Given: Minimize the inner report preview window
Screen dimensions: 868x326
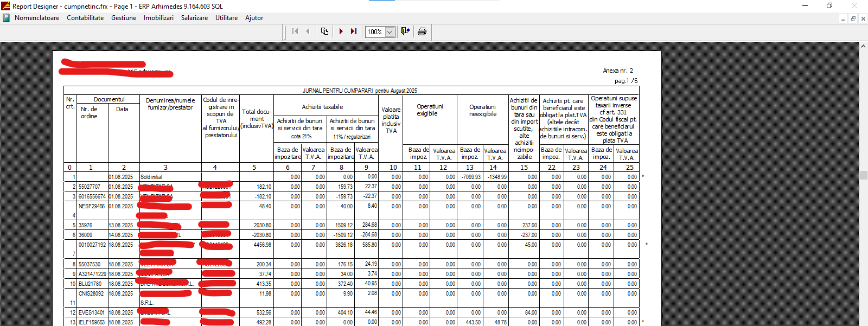Looking at the screenshot, I should point(843,18).
